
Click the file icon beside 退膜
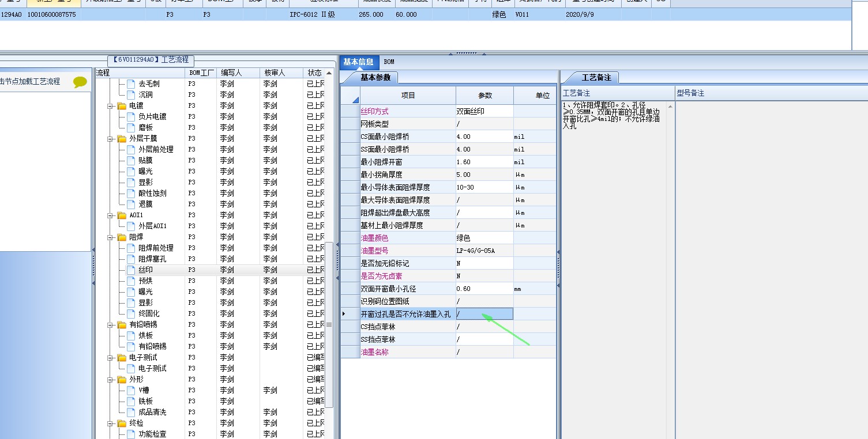pyautogui.click(x=131, y=205)
